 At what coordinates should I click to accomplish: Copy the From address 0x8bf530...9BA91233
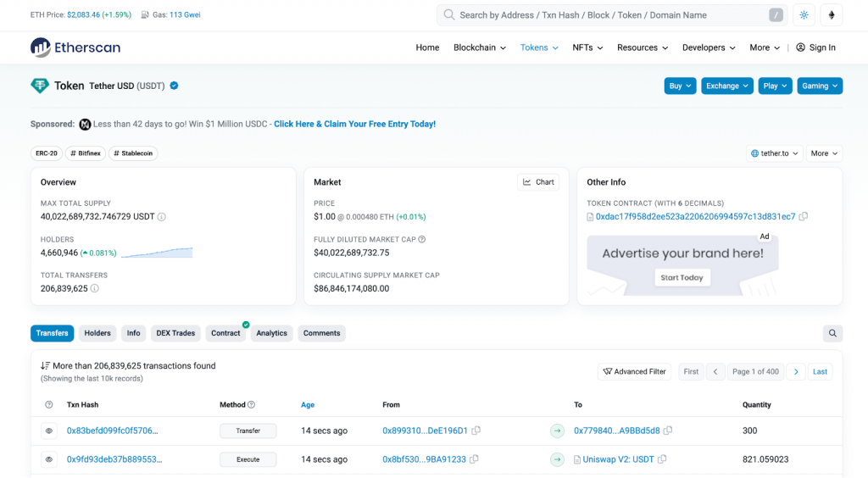point(475,459)
